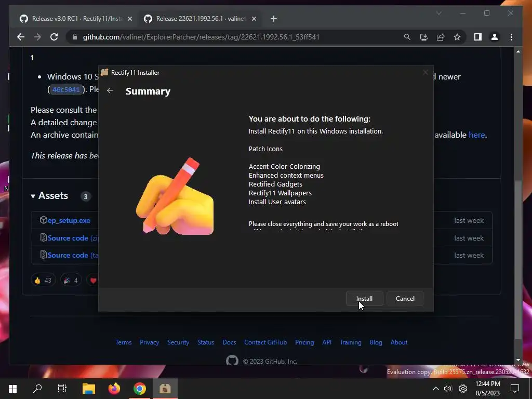
Task: Click the heart reaction
Action: [93, 280]
